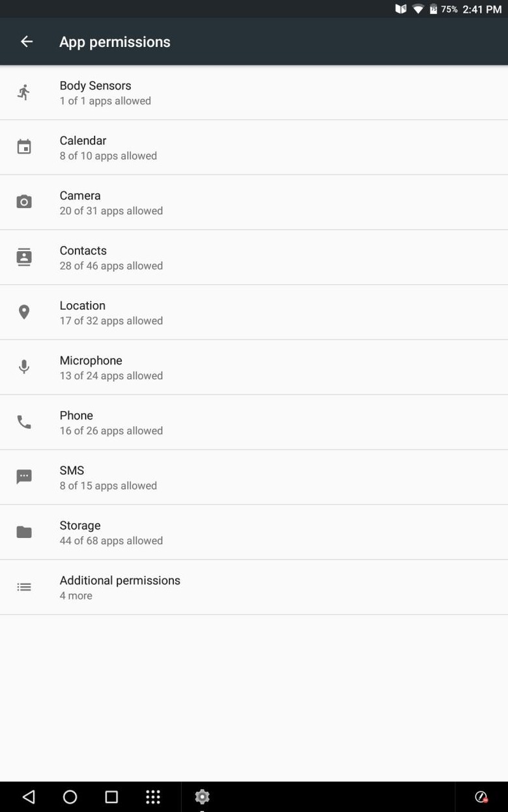Tap the Body Sensors running figure icon
508x812 pixels.
[x=24, y=92]
